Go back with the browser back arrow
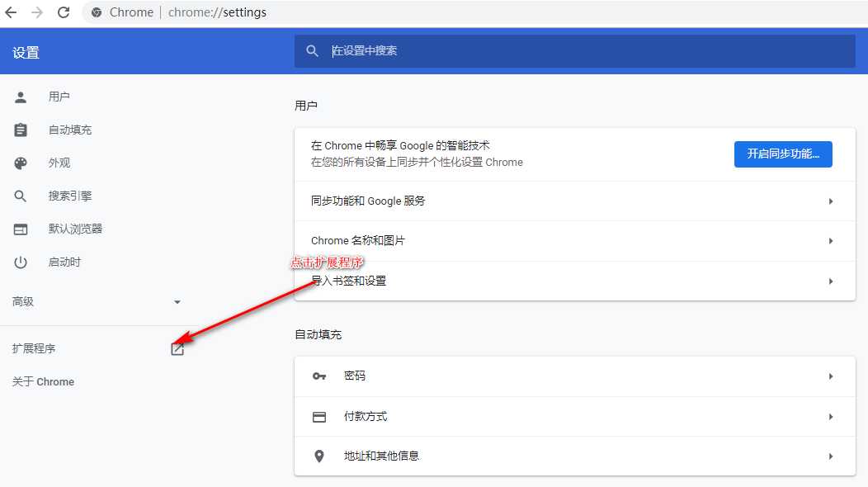This screenshot has width=868, height=487. click(11, 12)
